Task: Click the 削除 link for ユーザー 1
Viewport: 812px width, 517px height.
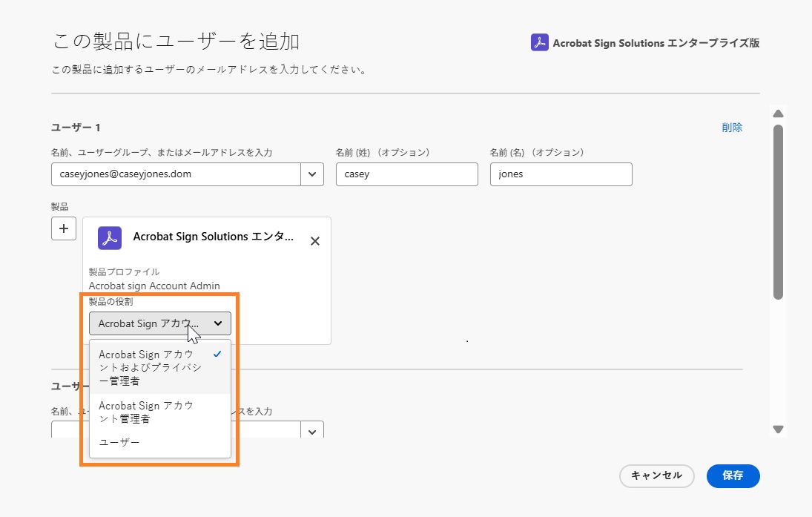Action: coord(732,127)
